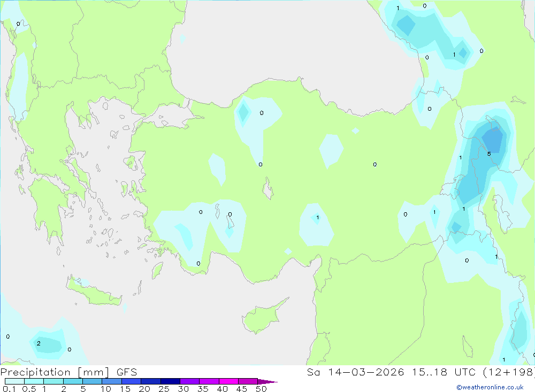Select the 2–5 mm legend color swatch

73,381
